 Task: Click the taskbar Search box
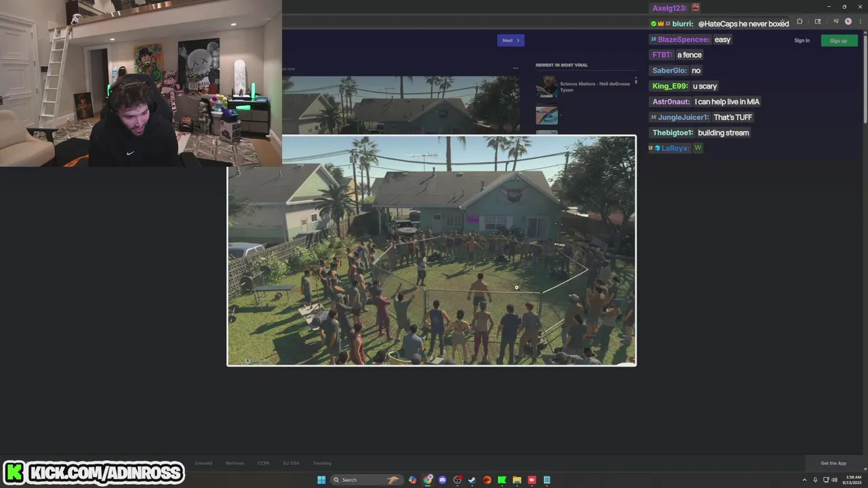coord(366,480)
